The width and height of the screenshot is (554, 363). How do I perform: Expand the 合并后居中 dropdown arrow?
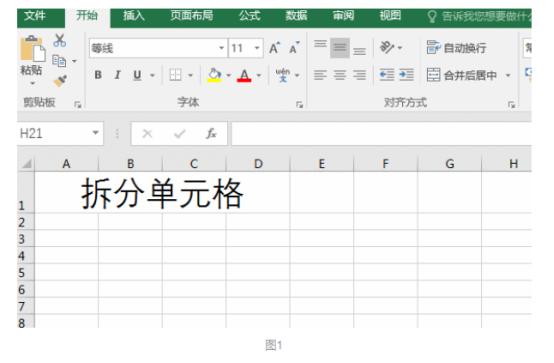click(x=508, y=75)
